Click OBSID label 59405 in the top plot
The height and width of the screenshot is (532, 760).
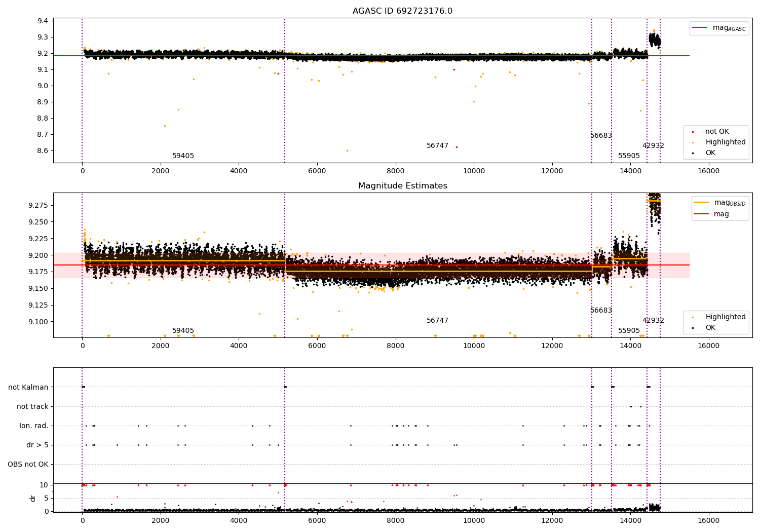click(x=183, y=156)
